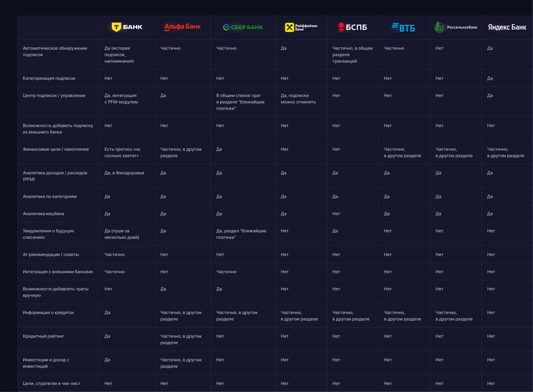
Task: Select БСПБ 'Нет' in Аналитика кешбека row
Action: coord(336,214)
